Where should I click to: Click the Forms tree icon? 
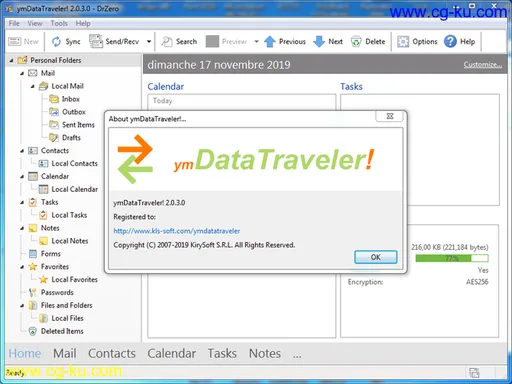pyautogui.click(x=33, y=254)
